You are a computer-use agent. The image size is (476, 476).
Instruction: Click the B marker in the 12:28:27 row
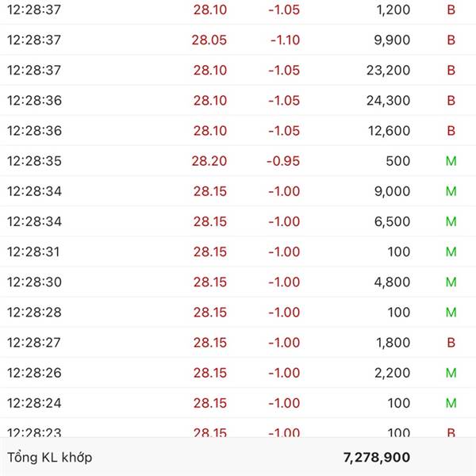[x=451, y=343]
